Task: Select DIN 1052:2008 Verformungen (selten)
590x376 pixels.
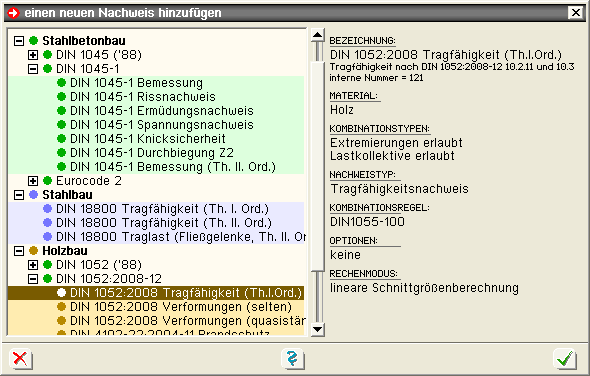Action: click(156, 307)
